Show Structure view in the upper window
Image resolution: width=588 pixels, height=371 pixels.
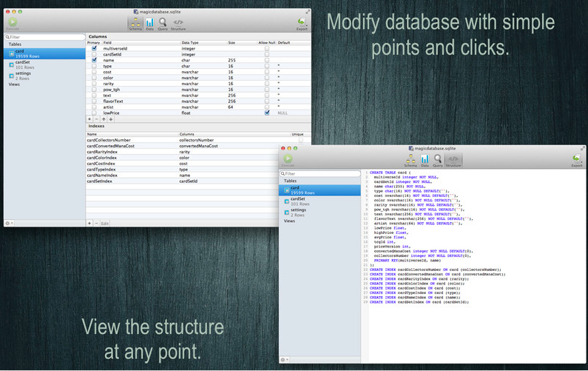click(x=178, y=24)
